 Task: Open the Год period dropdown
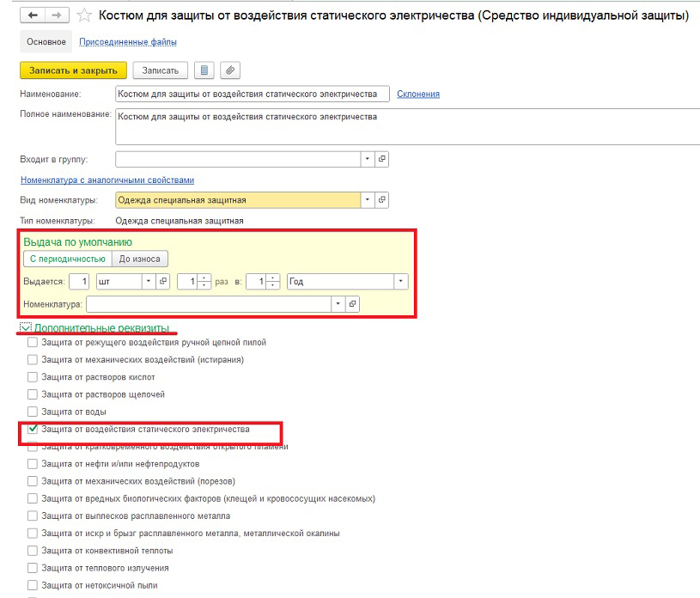click(401, 281)
